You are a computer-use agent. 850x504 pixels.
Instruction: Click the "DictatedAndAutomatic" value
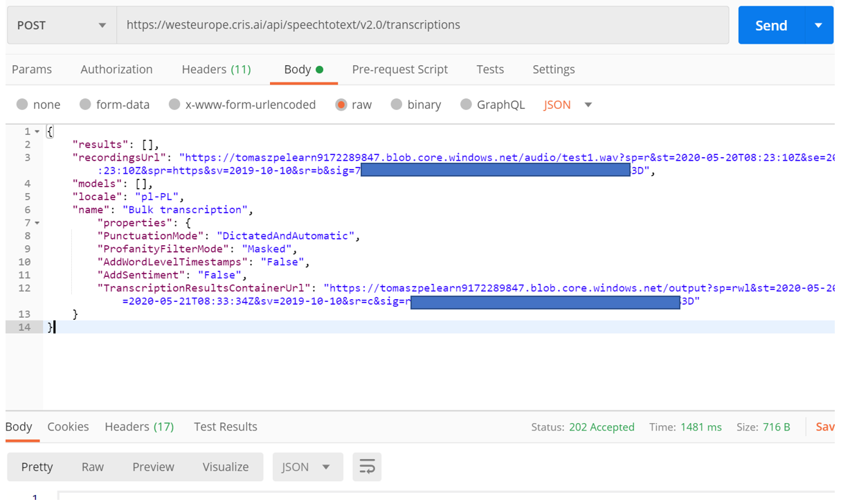[286, 236]
